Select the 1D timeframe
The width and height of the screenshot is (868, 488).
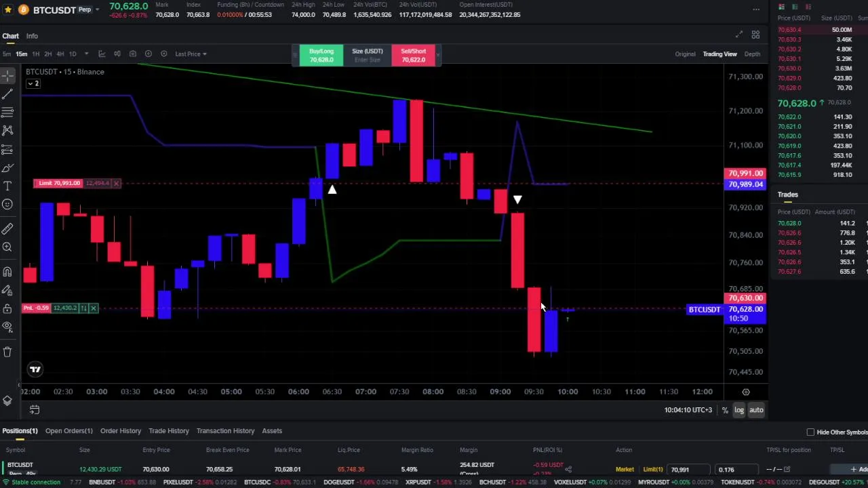click(x=73, y=54)
